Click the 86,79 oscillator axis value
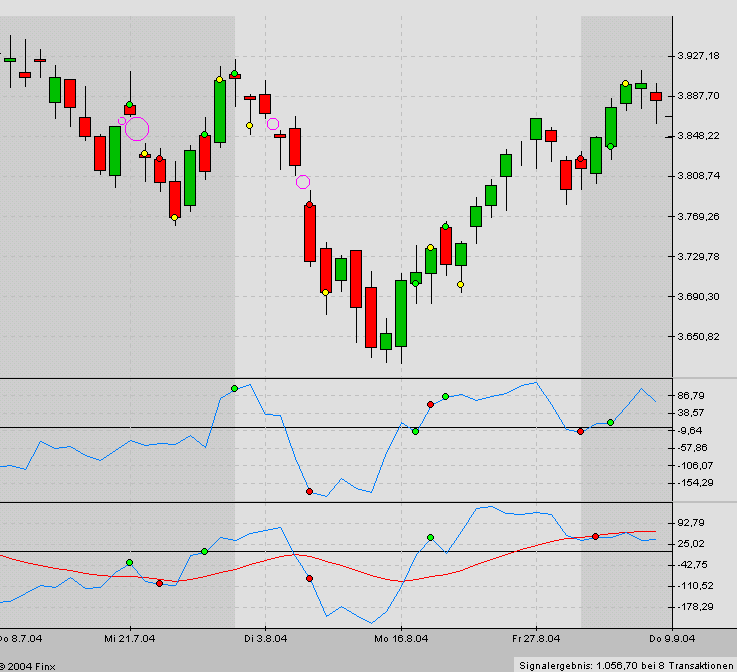737x672 pixels. click(x=692, y=396)
